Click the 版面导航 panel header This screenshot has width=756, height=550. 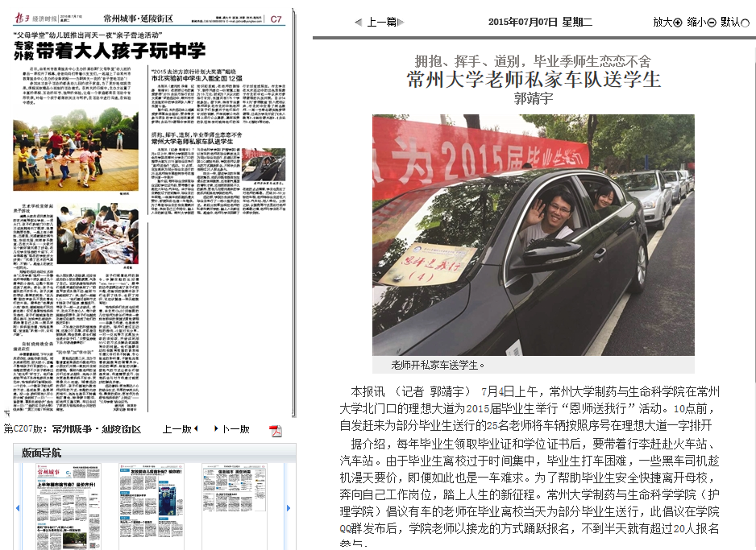42,453
